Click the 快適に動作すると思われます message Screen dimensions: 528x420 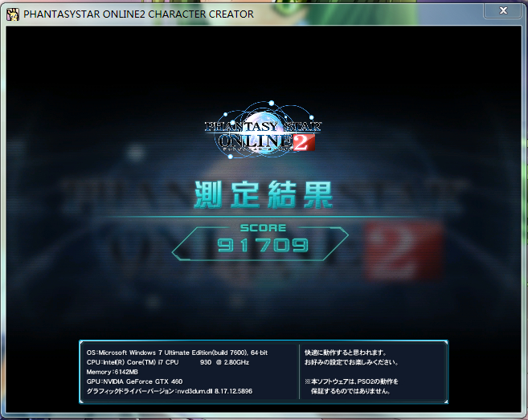point(346,353)
